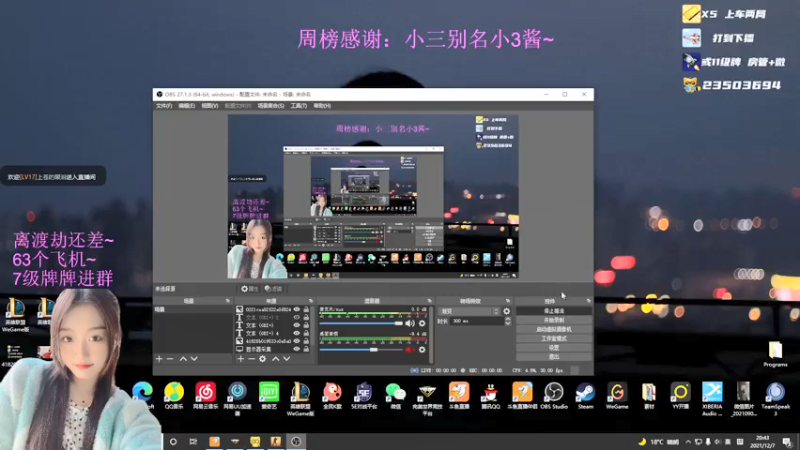
Task: Open desktop audio settings gear
Action: click(422, 350)
